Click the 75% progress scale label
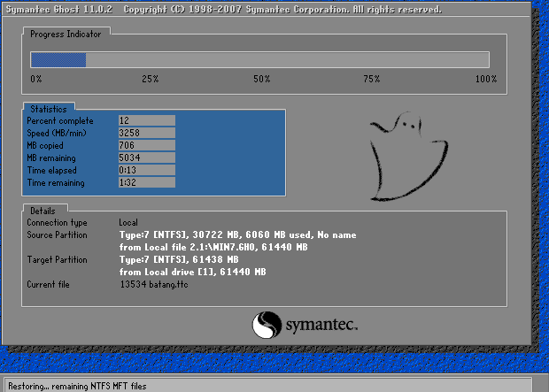The height and width of the screenshot is (392, 549). [372, 79]
